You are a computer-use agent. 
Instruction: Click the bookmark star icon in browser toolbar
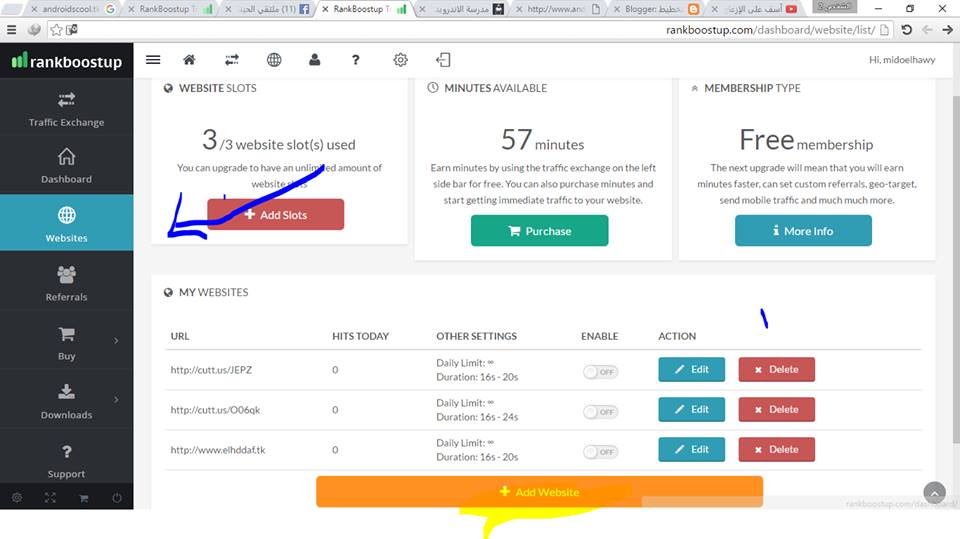click(56, 29)
